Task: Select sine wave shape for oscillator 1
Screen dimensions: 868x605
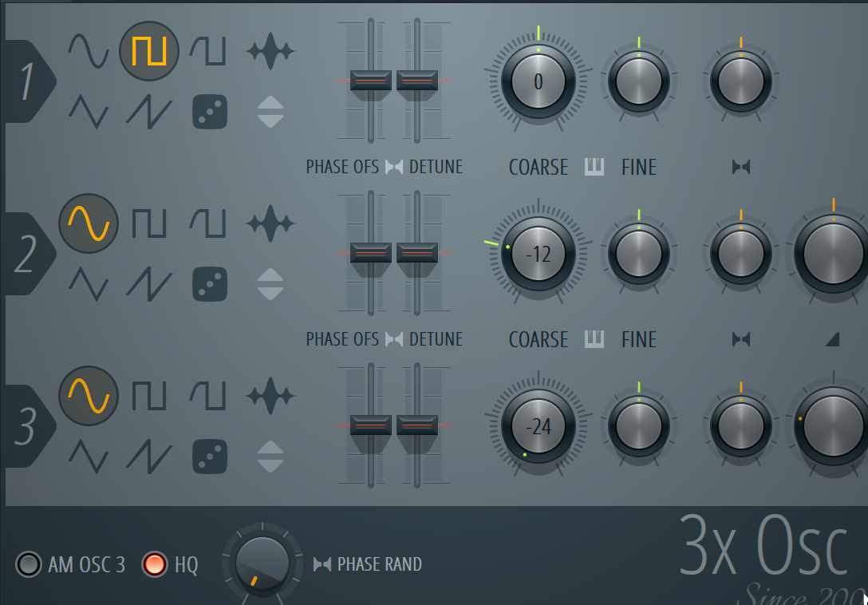Action: 89,51
